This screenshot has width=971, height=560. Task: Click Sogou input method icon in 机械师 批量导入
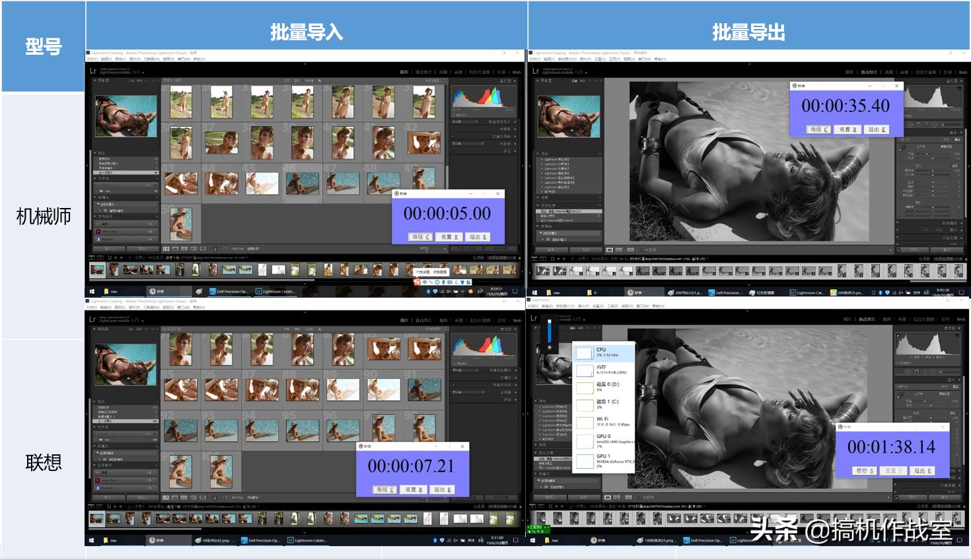coord(416,283)
